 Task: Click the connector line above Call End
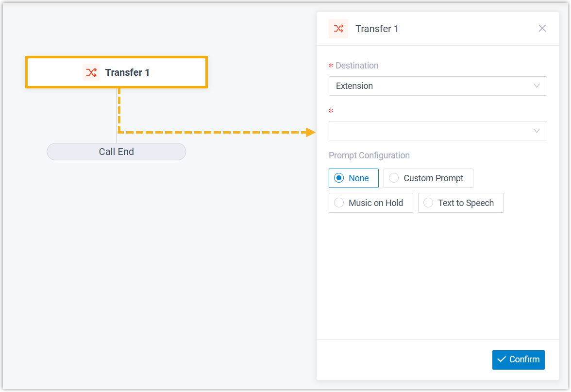point(117,138)
